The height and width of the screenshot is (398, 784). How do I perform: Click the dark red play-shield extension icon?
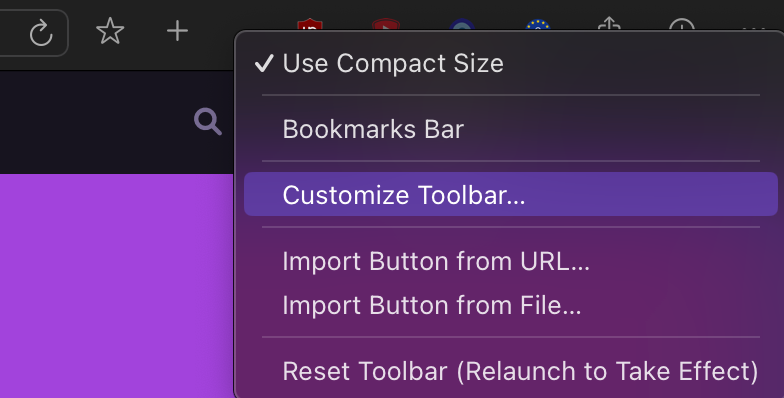tap(386, 25)
